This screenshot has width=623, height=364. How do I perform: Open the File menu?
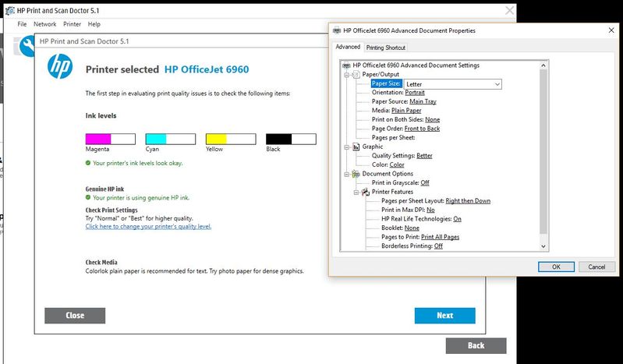tap(22, 24)
